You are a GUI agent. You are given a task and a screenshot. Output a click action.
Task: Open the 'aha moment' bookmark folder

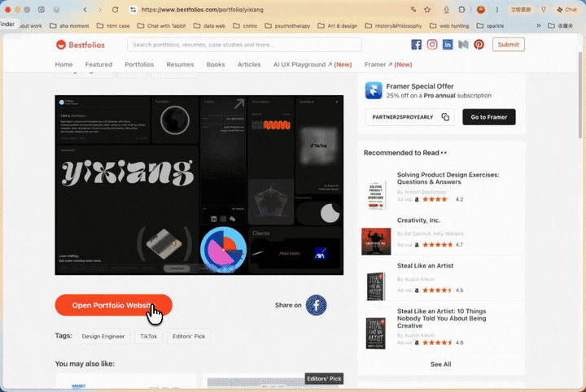point(69,26)
